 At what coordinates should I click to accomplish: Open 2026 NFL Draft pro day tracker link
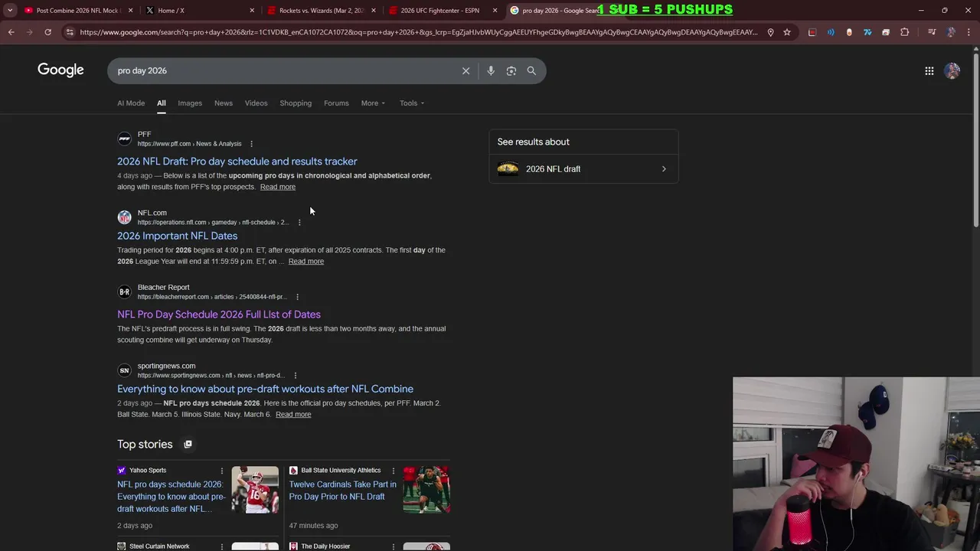click(237, 161)
